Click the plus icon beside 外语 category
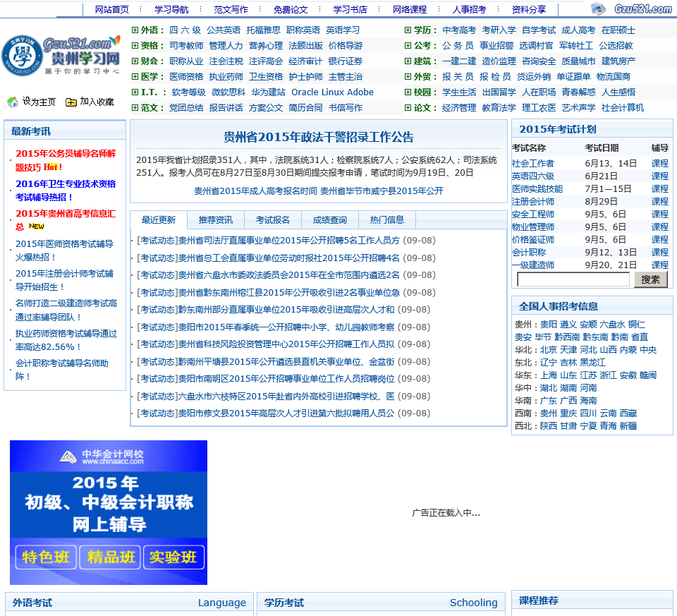Viewport: 677px width, 616px height. 135,30
